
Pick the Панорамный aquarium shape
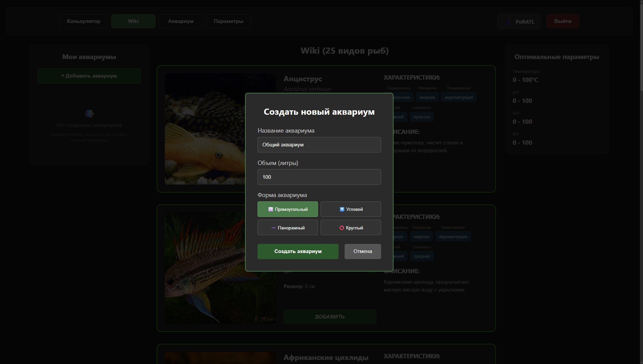click(288, 228)
